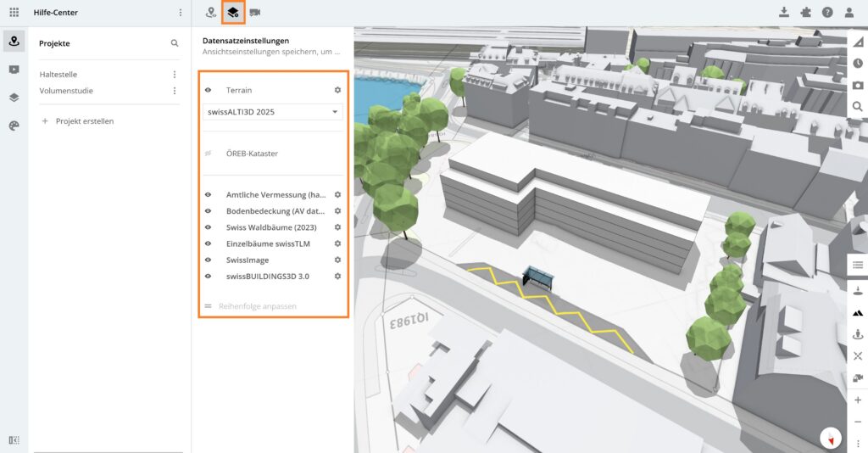Open the app grid menu icon

tap(14, 13)
